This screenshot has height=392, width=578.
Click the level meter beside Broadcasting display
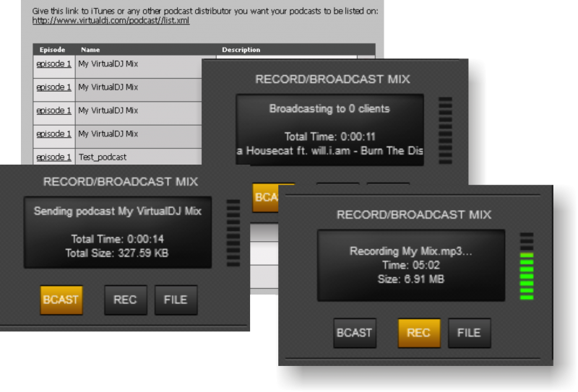(445, 129)
